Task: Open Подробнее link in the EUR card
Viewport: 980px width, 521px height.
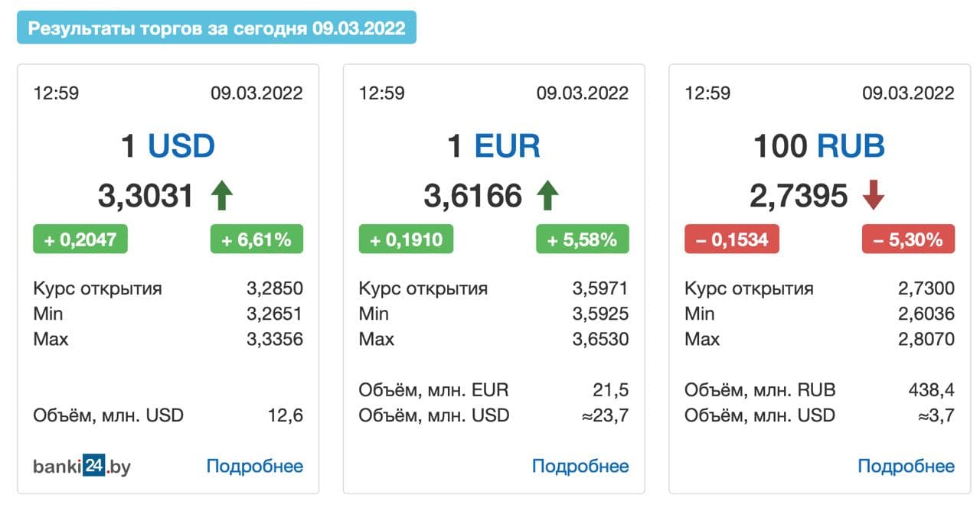Action: (580, 466)
